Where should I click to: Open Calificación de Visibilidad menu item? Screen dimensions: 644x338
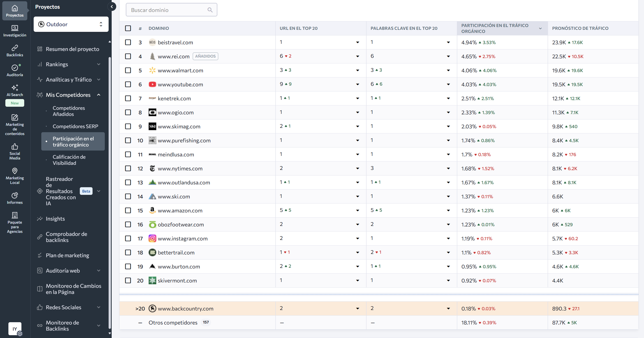click(x=69, y=160)
